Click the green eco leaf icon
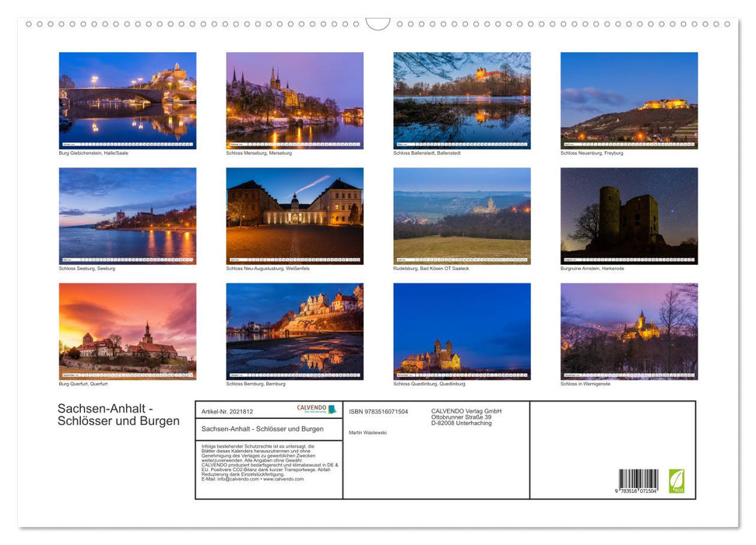This screenshot has height=545, width=756. [x=677, y=480]
